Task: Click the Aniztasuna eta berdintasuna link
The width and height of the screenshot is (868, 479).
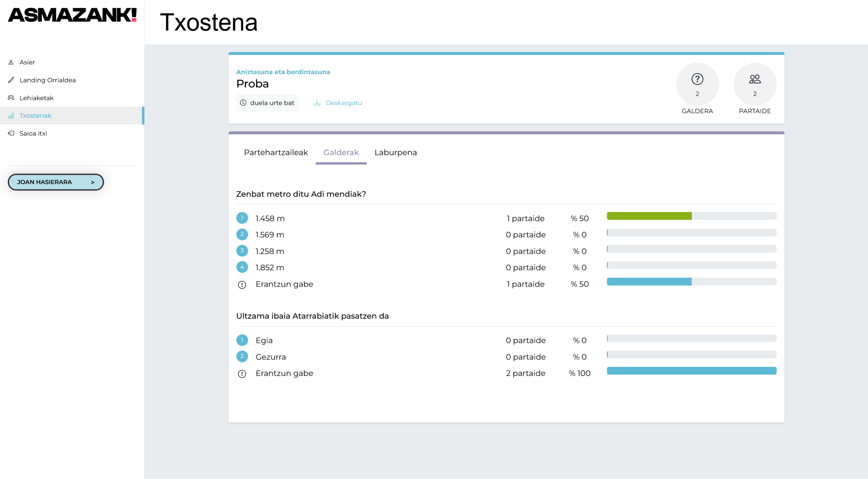Action: (x=283, y=72)
